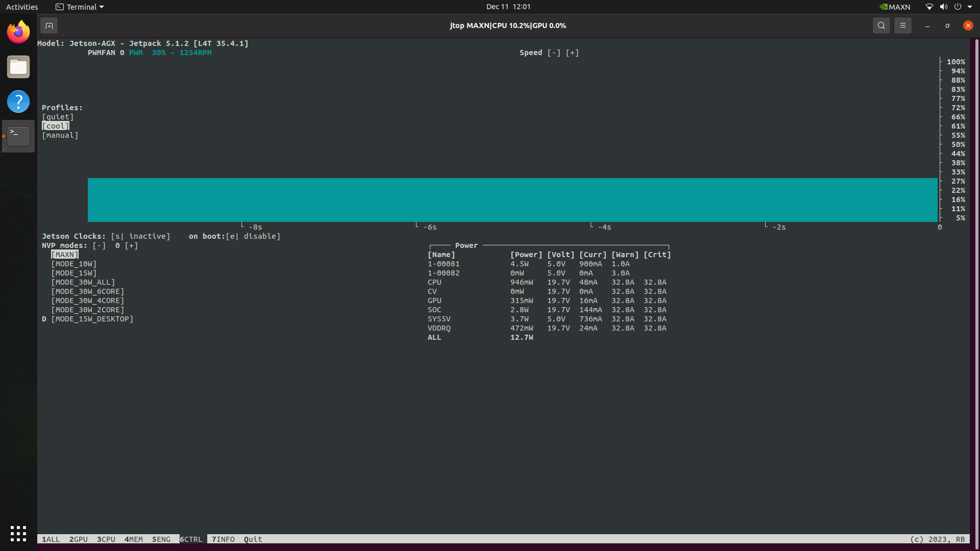The image size is (980, 551).
Task: Select the MODE_30W_2CORE power mode
Action: click(88, 310)
